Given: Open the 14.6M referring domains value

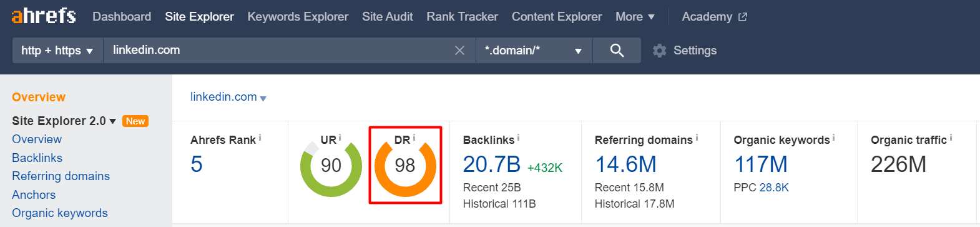Looking at the screenshot, I should 625,164.
